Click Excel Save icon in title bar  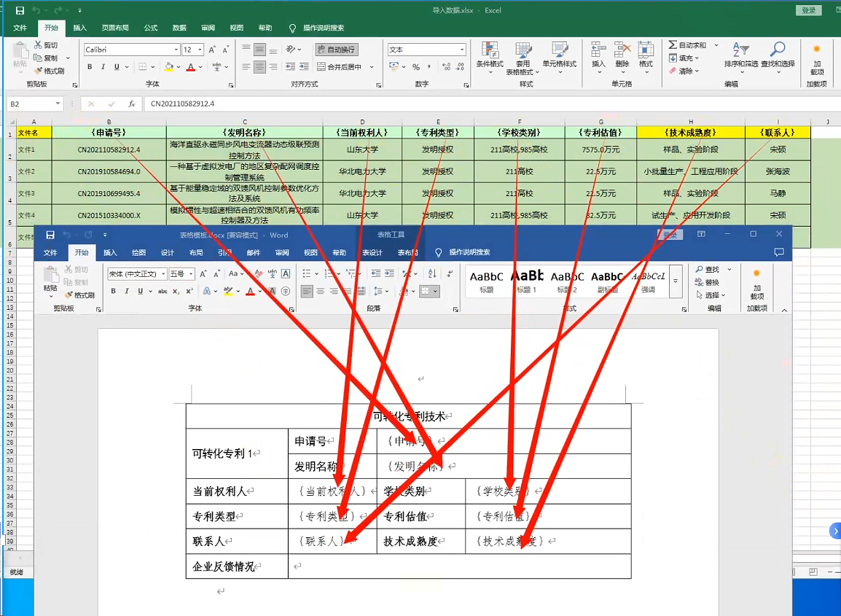coord(20,10)
